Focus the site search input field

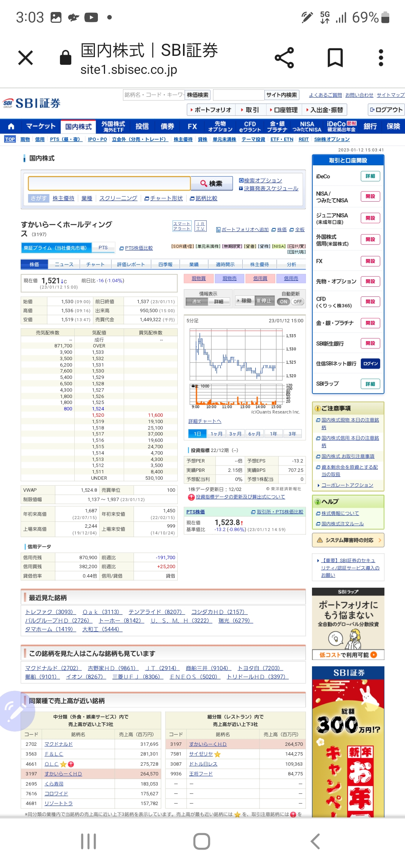coord(238,95)
